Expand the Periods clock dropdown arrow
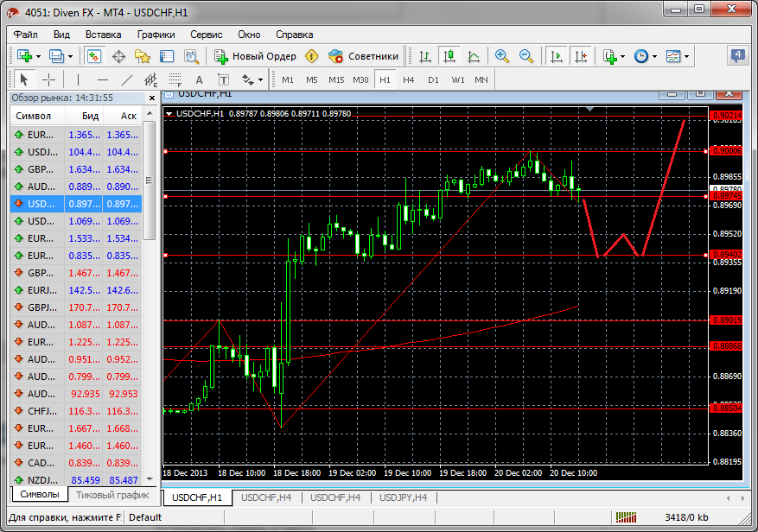The width and height of the screenshot is (758, 532). [x=654, y=56]
